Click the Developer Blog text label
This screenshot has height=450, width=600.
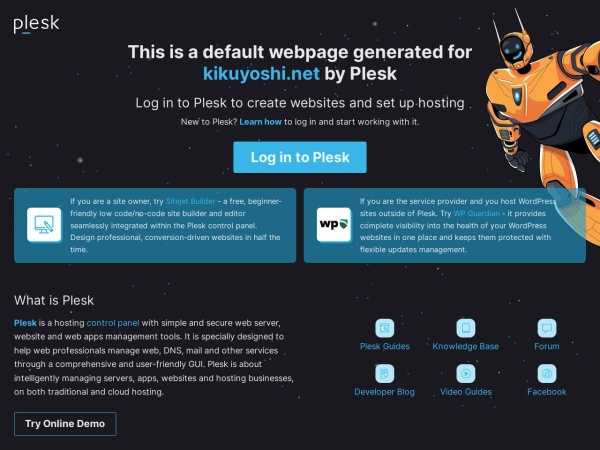point(385,392)
